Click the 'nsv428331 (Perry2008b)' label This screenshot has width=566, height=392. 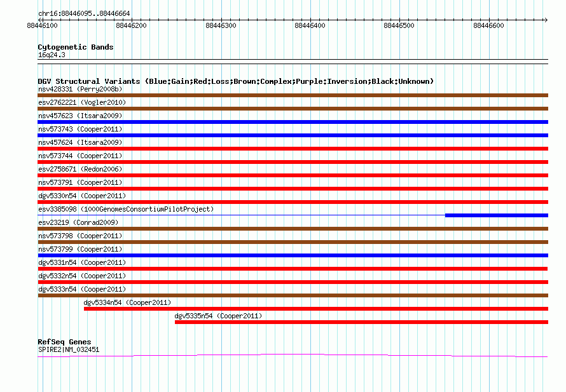click(x=80, y=89)
